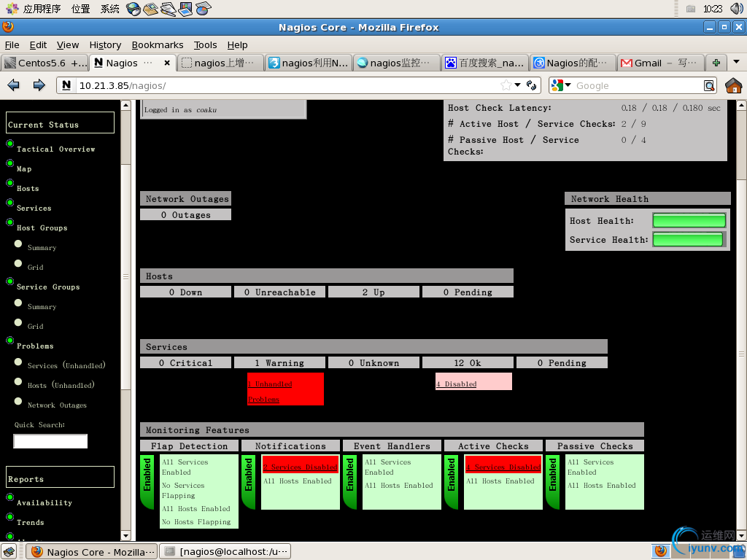The image size is (747, 560).
Task: Click the text editor launcher icon in top panel
Action: 169,9
